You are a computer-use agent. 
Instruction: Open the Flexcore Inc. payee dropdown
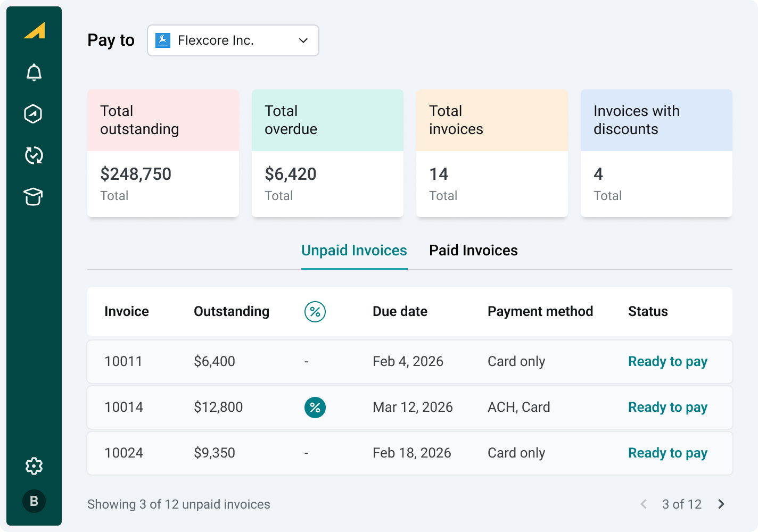[233, 40]
